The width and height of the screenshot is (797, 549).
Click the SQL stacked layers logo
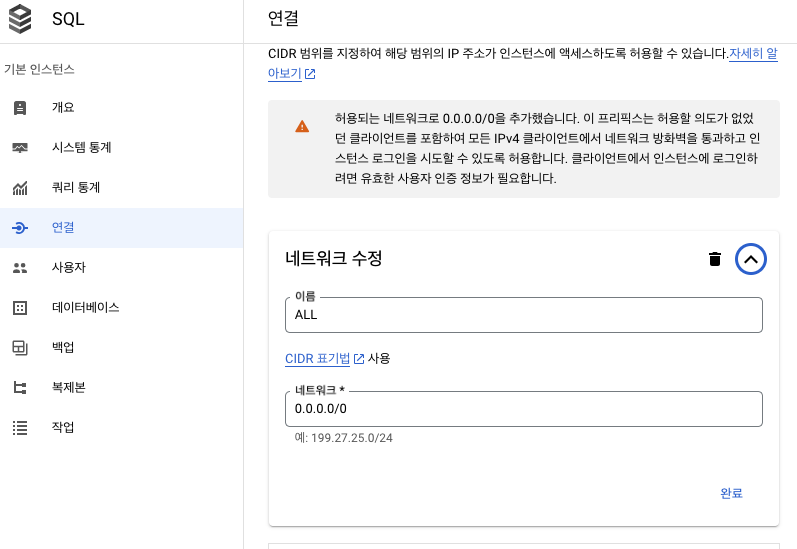coord(20,19)
